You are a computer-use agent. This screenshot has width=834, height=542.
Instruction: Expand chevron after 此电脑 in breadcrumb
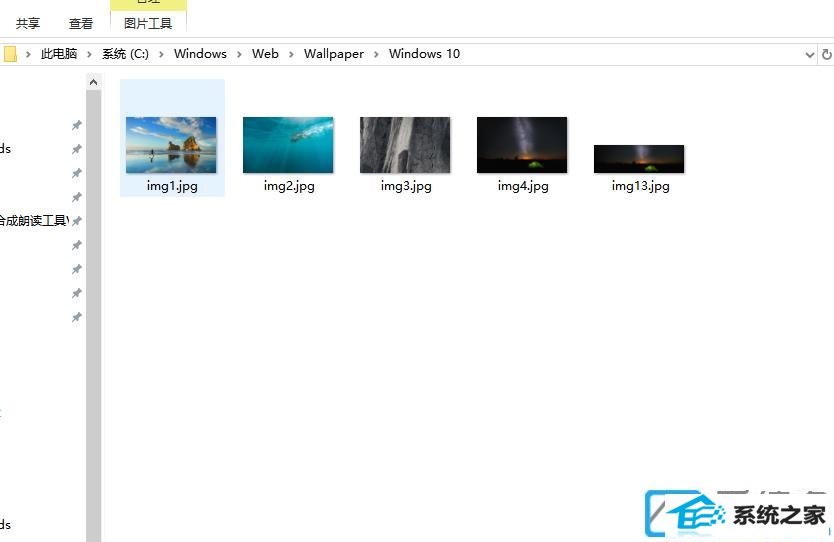(89, 54)
